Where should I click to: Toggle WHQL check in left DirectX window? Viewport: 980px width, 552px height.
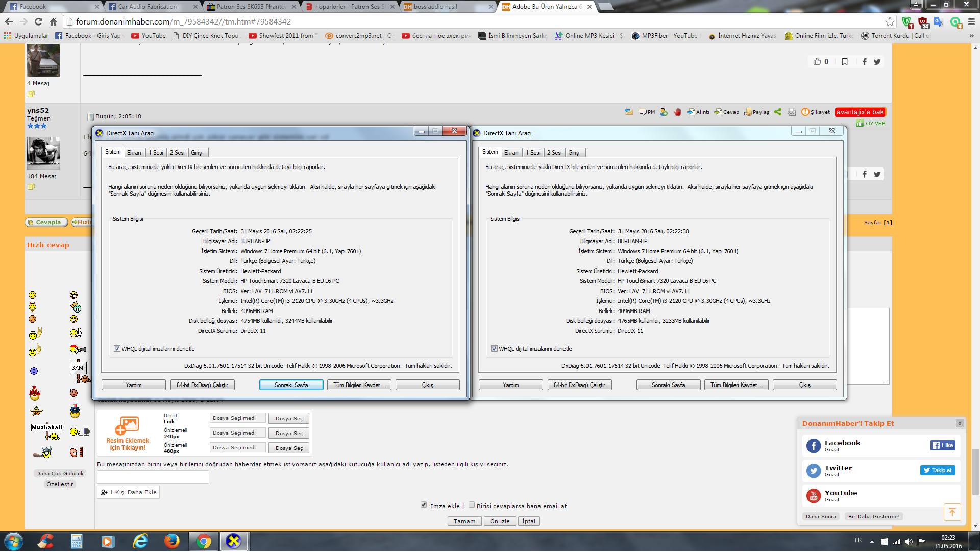tap(117, 349)
